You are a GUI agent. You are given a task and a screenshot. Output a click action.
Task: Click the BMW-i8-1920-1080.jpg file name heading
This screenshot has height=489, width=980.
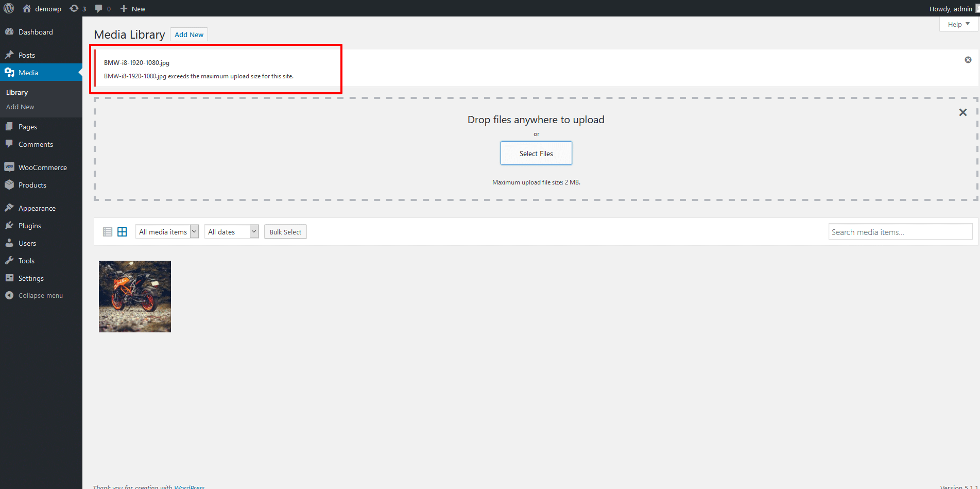(x=136, y=63)
